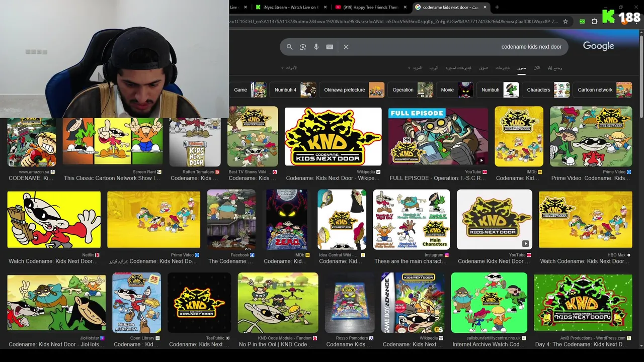Filter images by the Characters chip

tap(546, 90)
